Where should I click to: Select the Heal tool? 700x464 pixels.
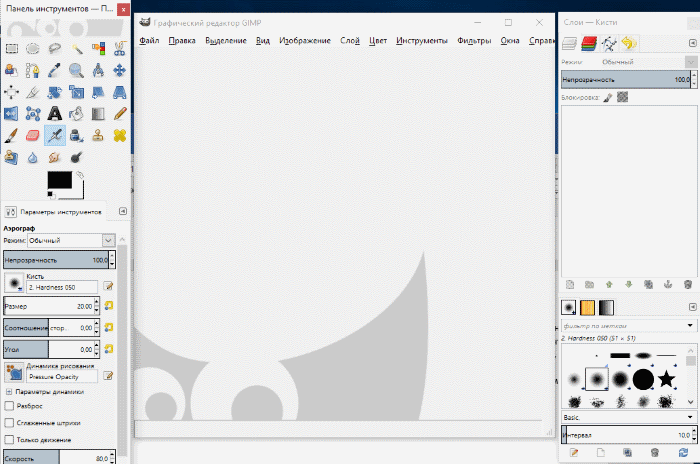(x=121, y=136)
